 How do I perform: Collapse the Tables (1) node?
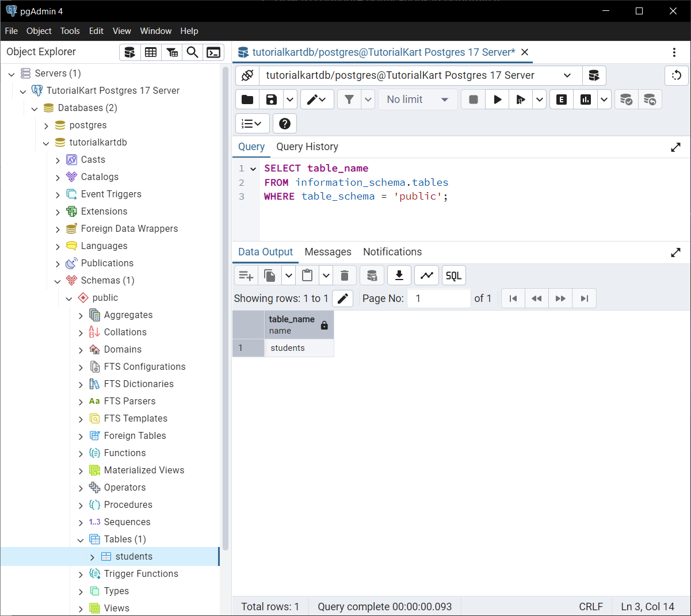81,540
